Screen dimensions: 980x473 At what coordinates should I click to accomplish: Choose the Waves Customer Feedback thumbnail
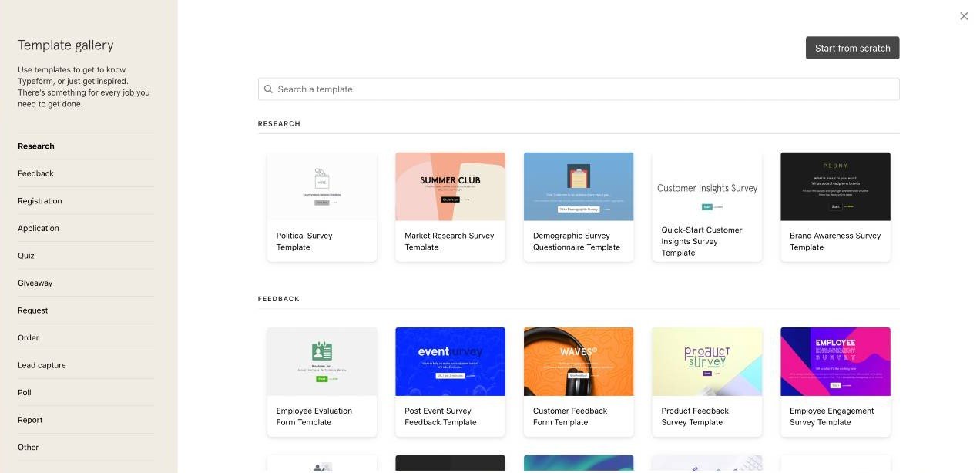578,361
